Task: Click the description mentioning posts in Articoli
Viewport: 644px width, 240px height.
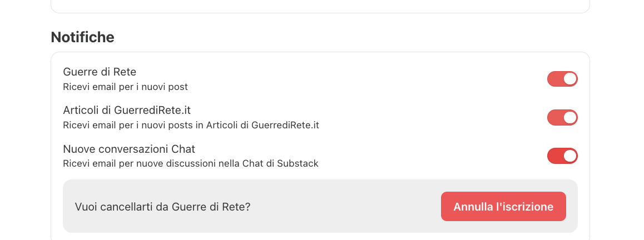Action: pyautogui.click(x=191, y=125)
